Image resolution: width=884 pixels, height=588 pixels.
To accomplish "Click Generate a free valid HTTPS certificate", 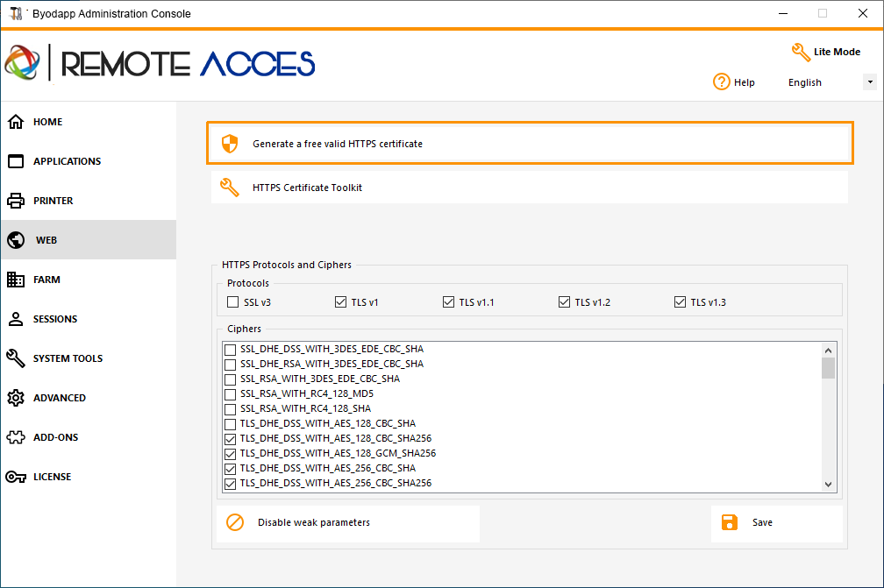I will pos(530,144).
